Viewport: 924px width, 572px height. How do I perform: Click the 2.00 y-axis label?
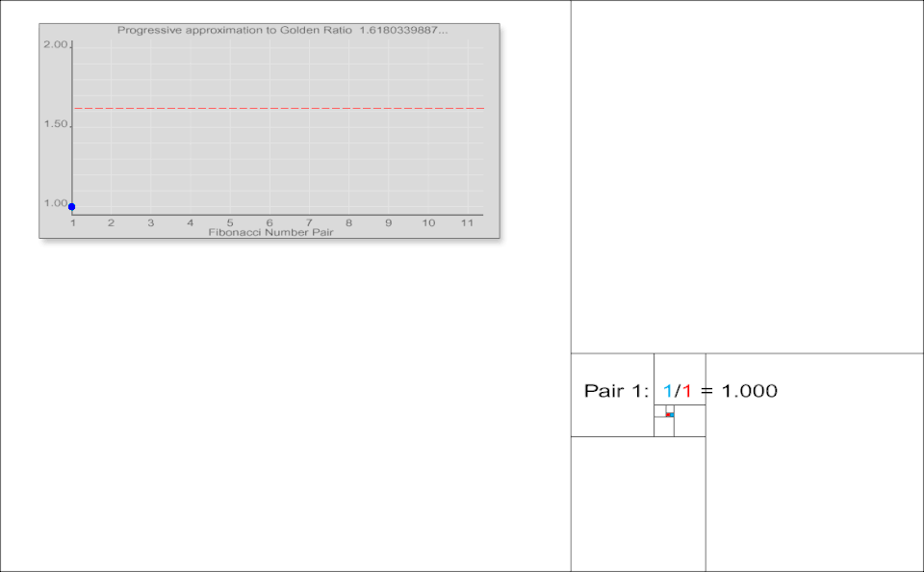click(x=55, y=45)
